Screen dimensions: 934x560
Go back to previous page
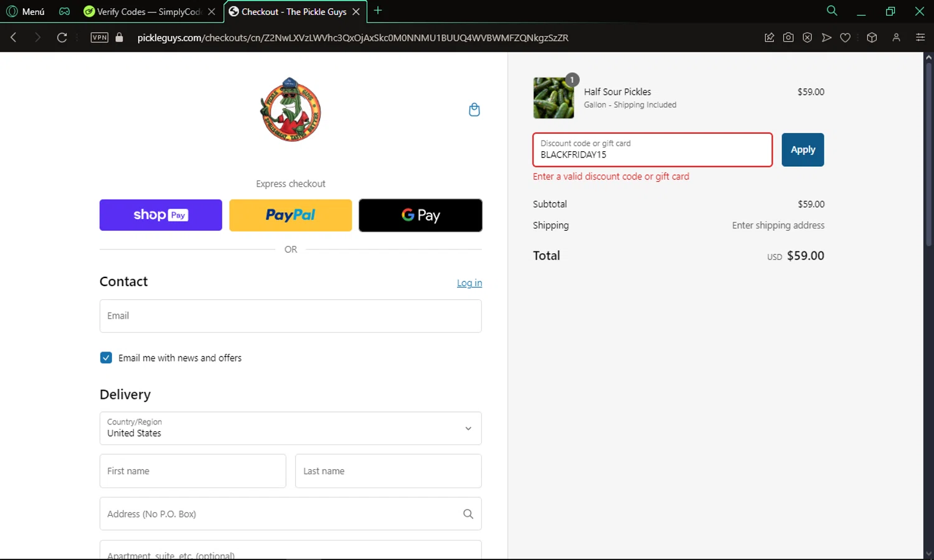tap(13, 37)
